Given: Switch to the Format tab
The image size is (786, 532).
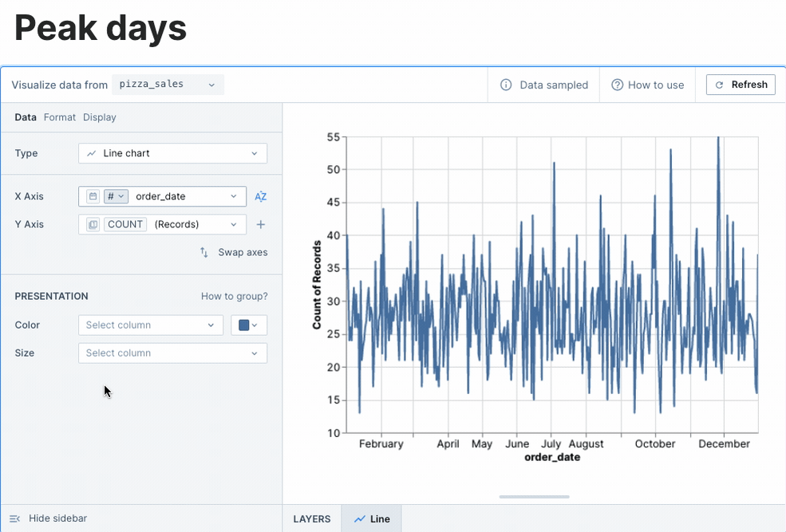Looking at the screenshot, I should coord(59,116).
